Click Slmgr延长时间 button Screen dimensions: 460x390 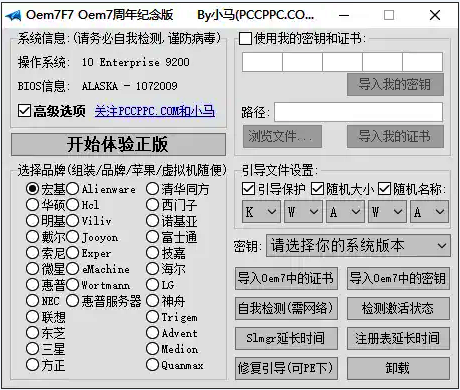pyautogui.click(x=286, y=338)
